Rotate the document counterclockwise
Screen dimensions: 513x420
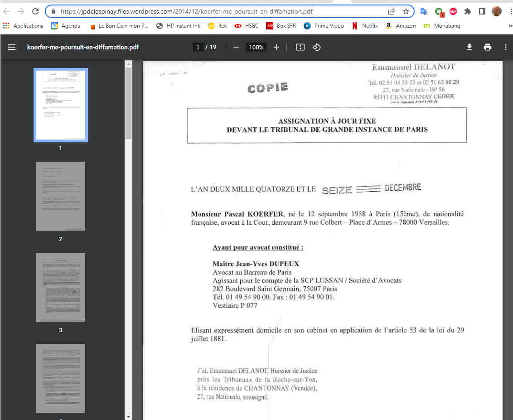pyautogui.click(x=317, y=47)
